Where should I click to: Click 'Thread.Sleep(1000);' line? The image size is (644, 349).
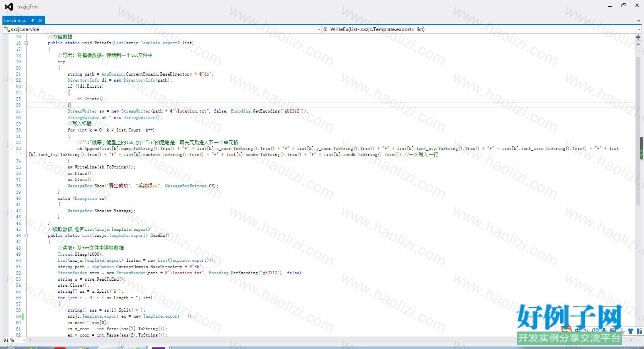[81, 255]
